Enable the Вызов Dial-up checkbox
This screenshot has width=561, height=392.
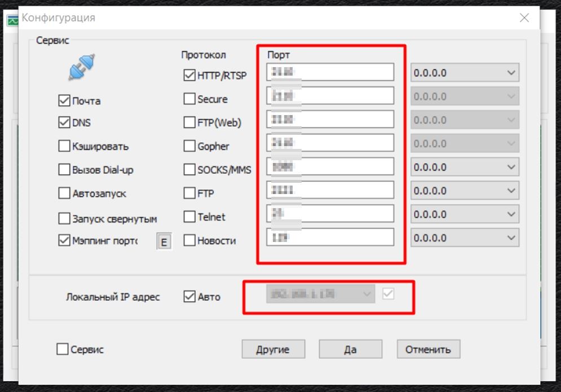(64, 170)
